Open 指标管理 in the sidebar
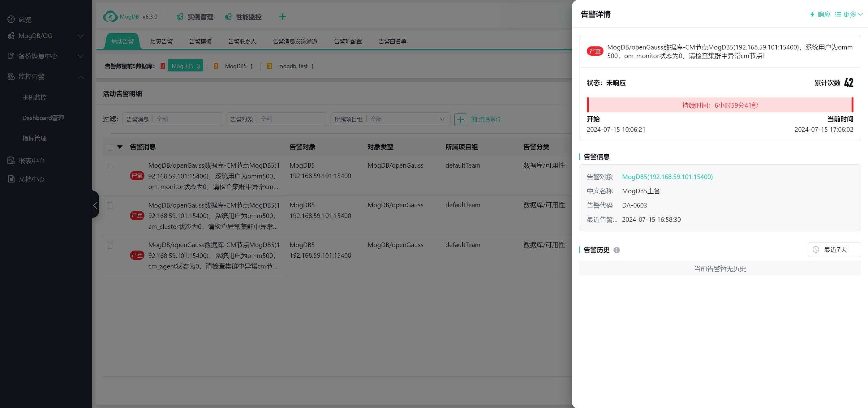Image resolution: width=868 pixels, height=408 pixels. 34,138
